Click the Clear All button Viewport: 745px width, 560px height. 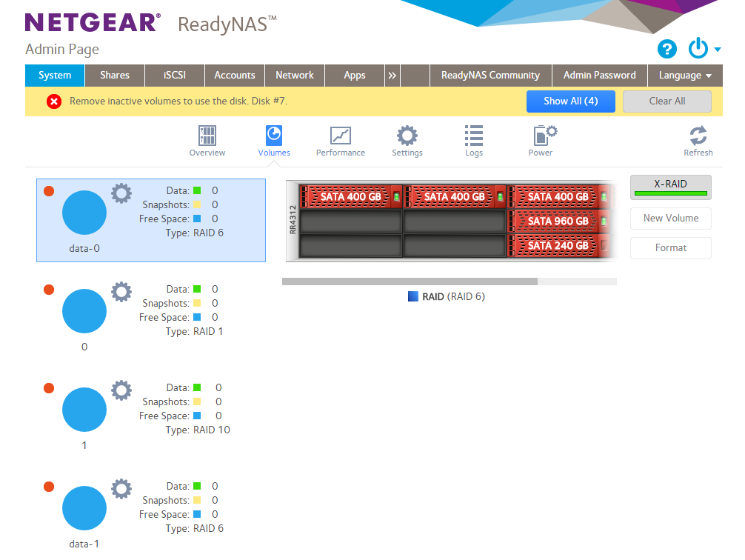(x=667, y=101)
